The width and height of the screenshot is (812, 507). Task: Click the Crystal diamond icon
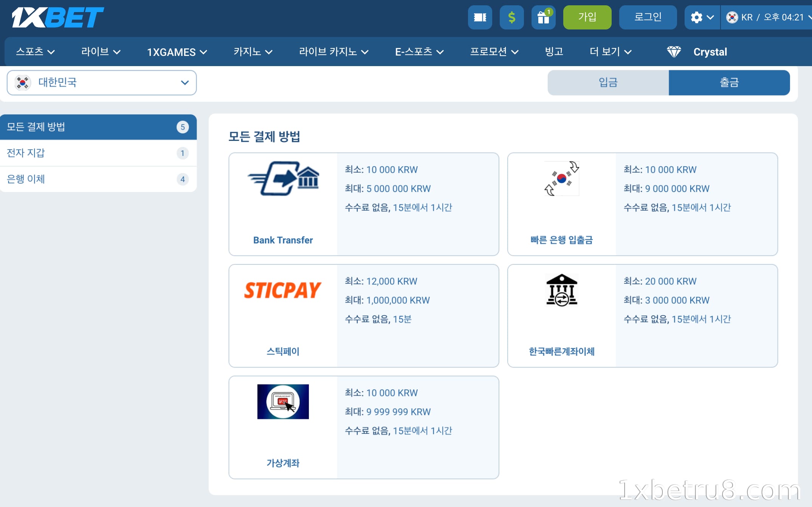674,52
